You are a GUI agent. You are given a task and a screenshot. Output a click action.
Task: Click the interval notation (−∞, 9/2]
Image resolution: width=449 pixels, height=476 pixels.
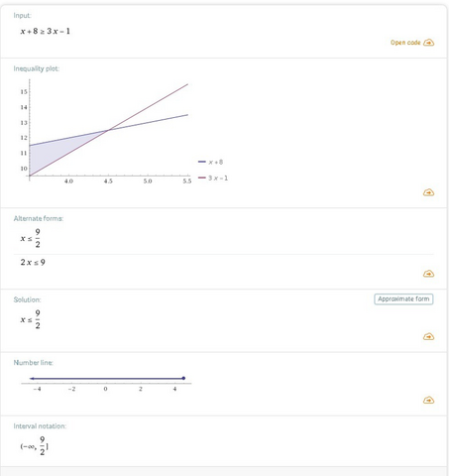(35, 446)
